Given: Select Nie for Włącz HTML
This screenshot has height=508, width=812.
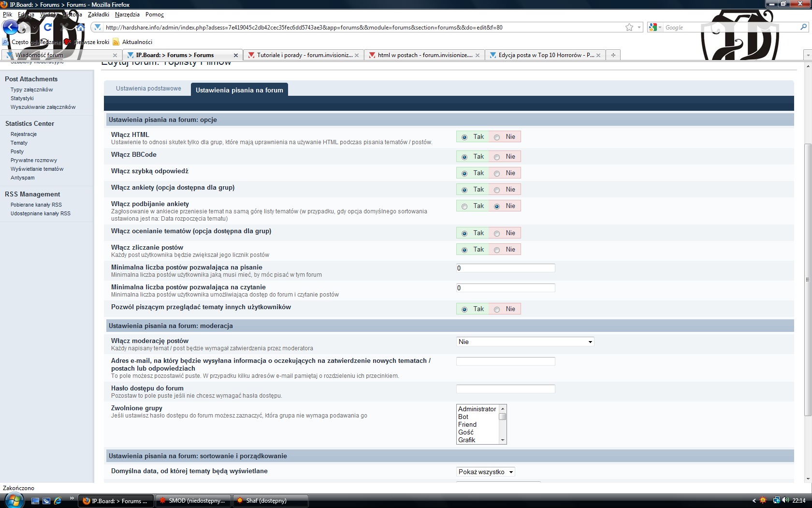Looking at the screenshot, I should (497, 137).
